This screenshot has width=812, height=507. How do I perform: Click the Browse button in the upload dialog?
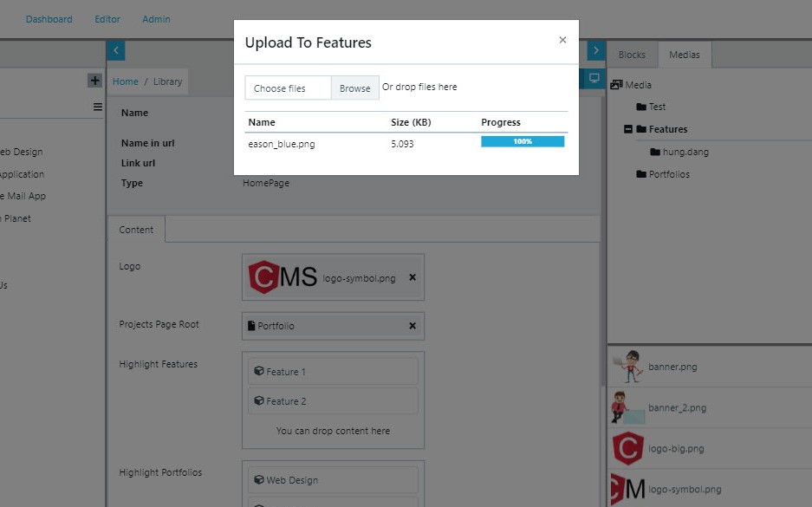point(354,88)
